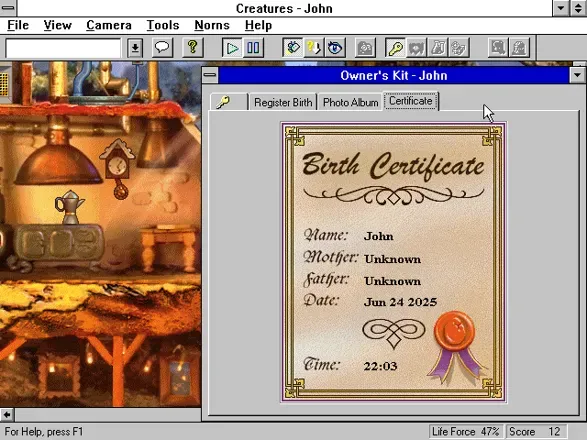Click the Birth Certificate heading
Viewport: 587px width, 440px height.
point(393,166)
